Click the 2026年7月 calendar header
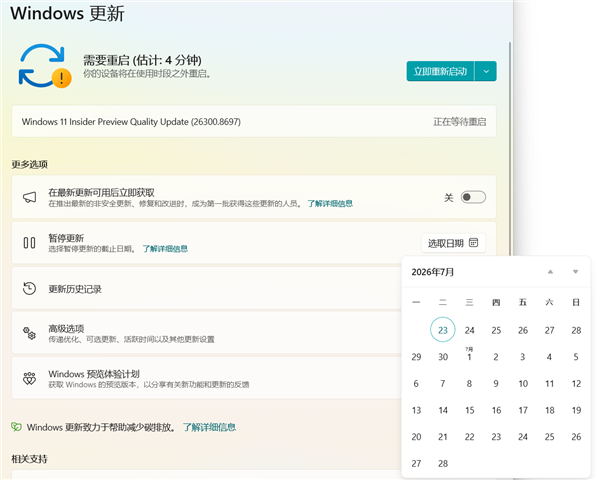 432,272
